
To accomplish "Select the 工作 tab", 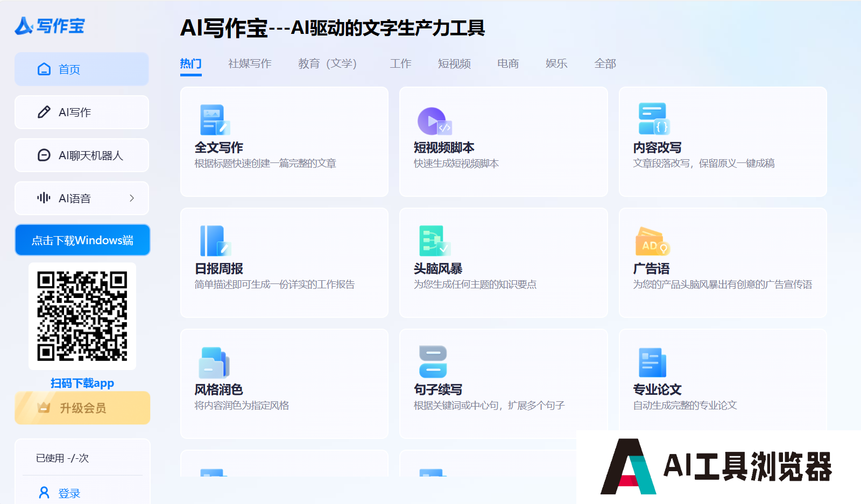I will coord(400,63).
